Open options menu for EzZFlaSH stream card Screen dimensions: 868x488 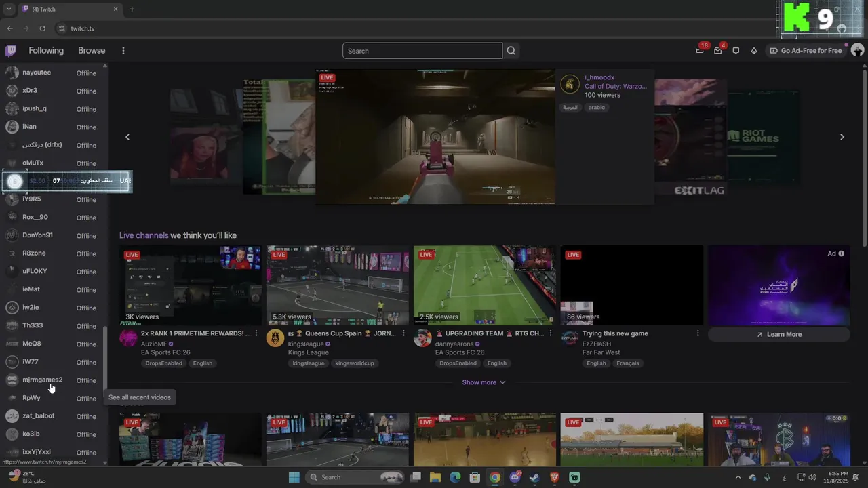click(x=698, y=333)
